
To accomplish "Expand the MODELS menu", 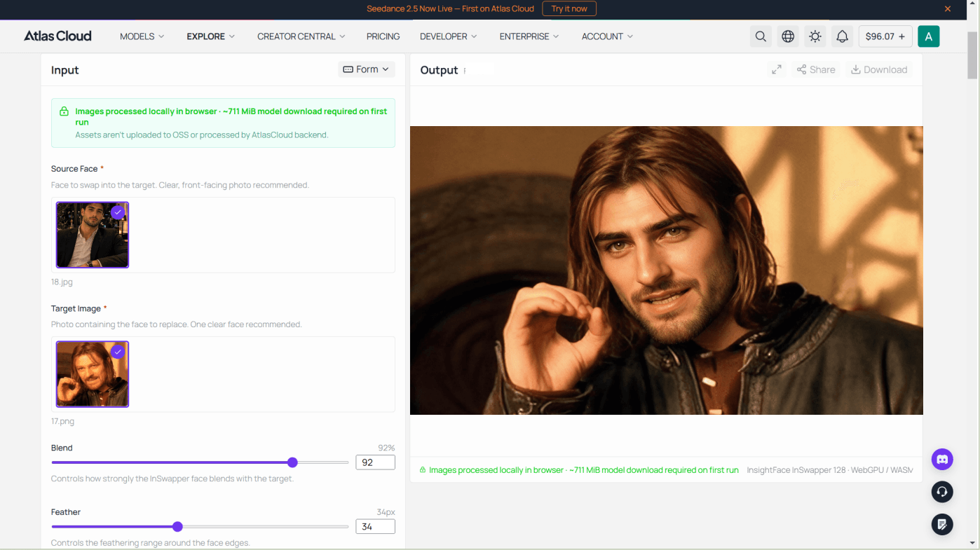I will click(142, 36).
